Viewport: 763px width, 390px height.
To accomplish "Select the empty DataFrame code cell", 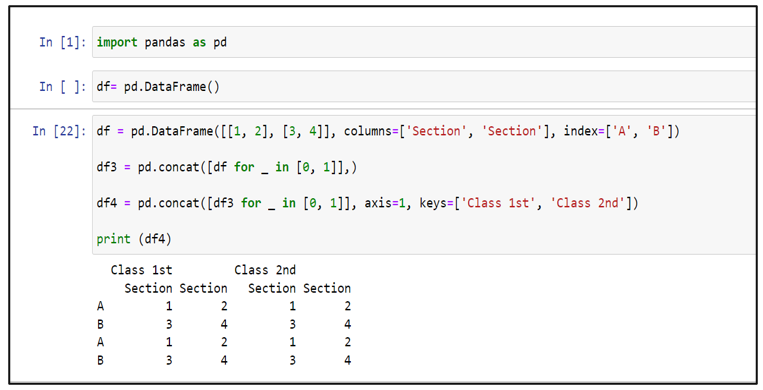I will pyautogui.click(x=424, y=87).
